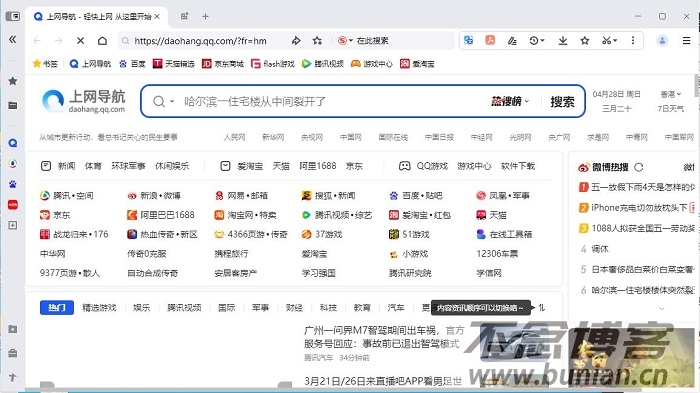Open the 人民网 link
The height and width of the screenshot is (393, 700).
pos(234,137)
